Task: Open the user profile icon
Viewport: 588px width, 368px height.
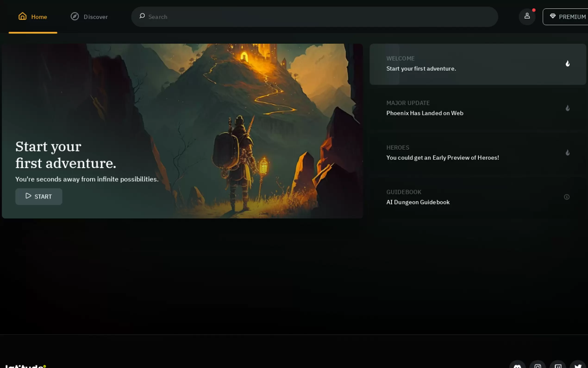Action: click(x=527, y=16)
